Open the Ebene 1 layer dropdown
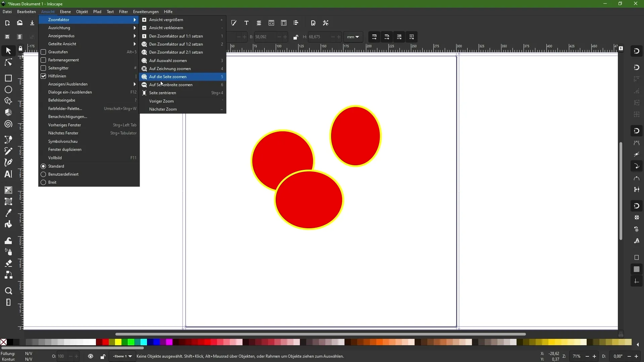The height and width of the screenshot is (362, 644). (x=122, y=356)
